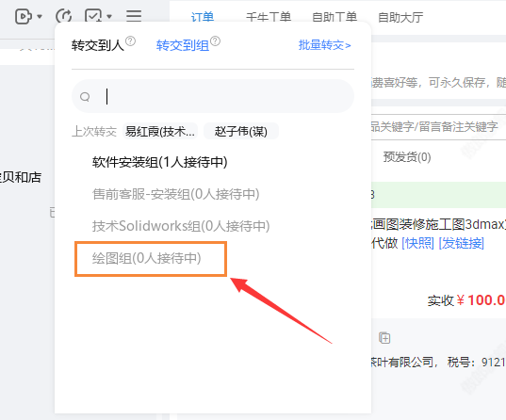506x420 pixels.
Task: Click the video record icon in toolbar
Action: pos(24,16)
